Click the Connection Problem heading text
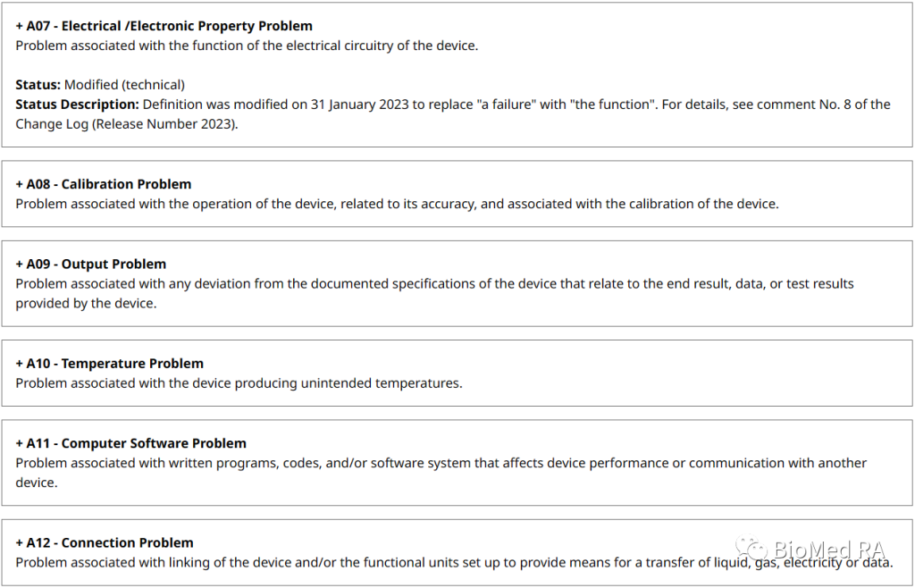 [x=127, y=542]
